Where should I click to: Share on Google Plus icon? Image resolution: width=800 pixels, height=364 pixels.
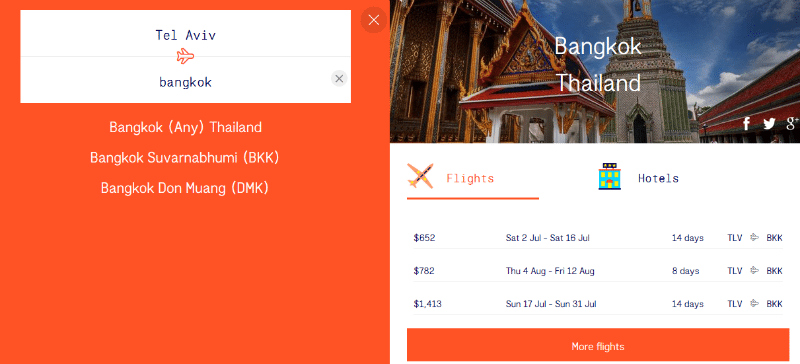[792, 123]
